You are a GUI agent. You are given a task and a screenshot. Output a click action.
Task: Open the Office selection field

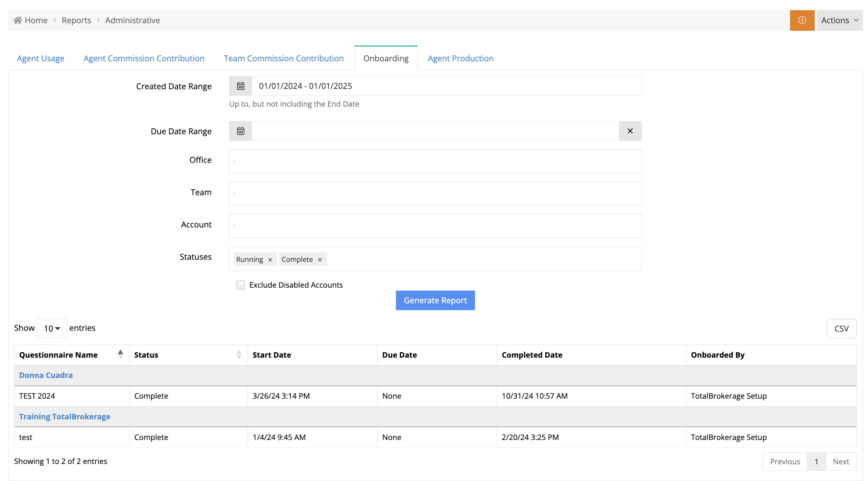pyautogui.click(x=435, y=161)
